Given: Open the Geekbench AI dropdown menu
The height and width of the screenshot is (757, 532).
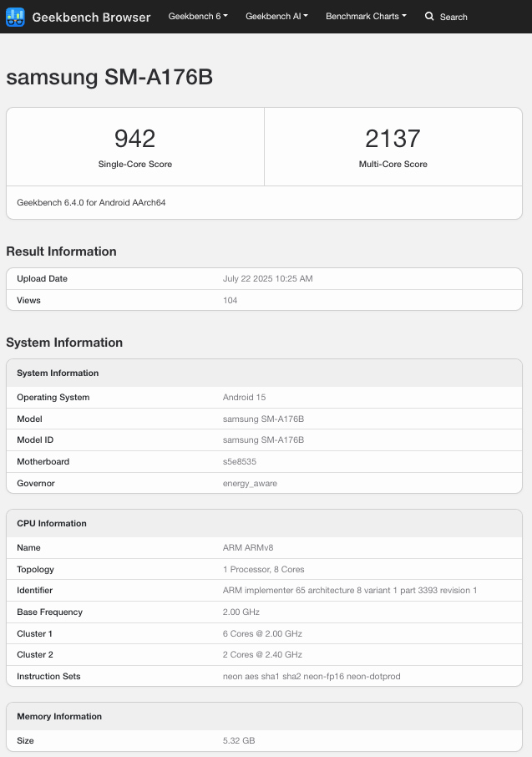Looking at the screenshot, I should point(276,16).
